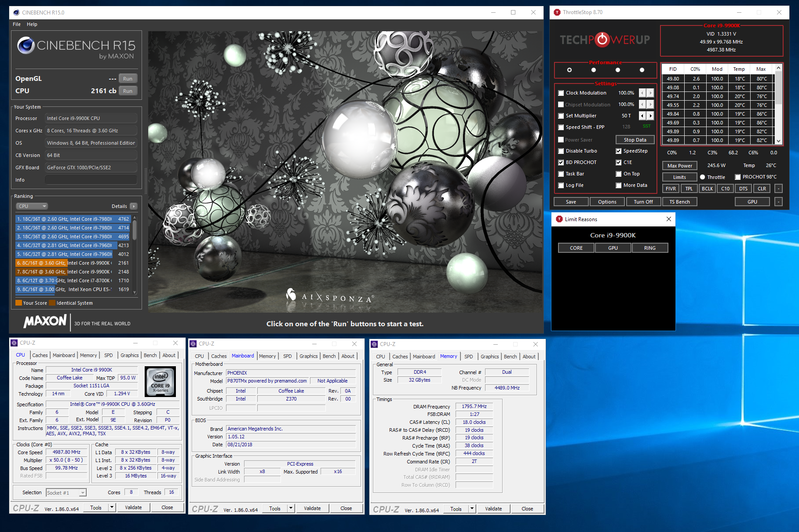Click the Cinebench ranking list scroll-down arrow
This screenshot has width=799, height=532.
click(135, 292)
